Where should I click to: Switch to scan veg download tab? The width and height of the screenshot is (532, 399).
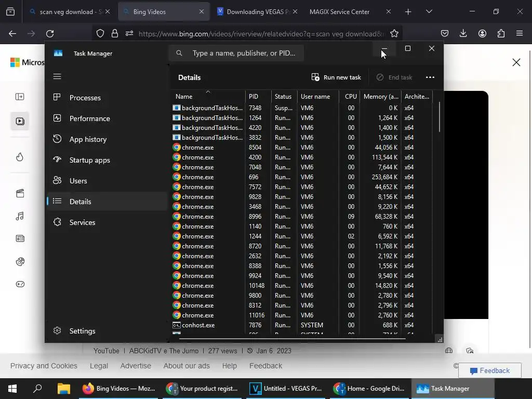[x=70, y=11]
